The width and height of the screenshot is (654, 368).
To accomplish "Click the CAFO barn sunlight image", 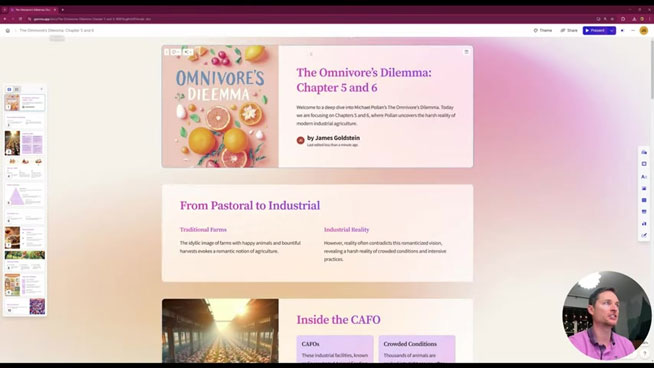I will (x=220, y=330).
